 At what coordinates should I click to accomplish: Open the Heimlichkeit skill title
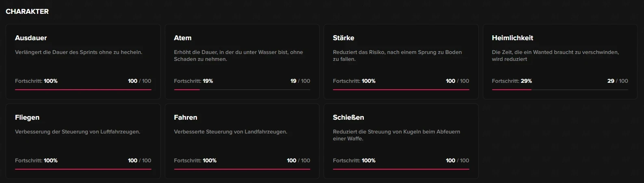pyautogui.click(x=512, y=38)
